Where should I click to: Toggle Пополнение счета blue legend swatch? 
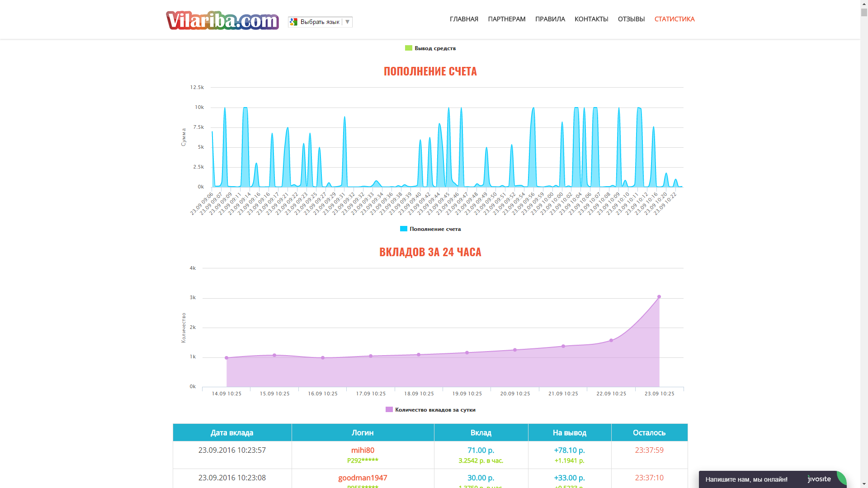[x=404, y=229]
